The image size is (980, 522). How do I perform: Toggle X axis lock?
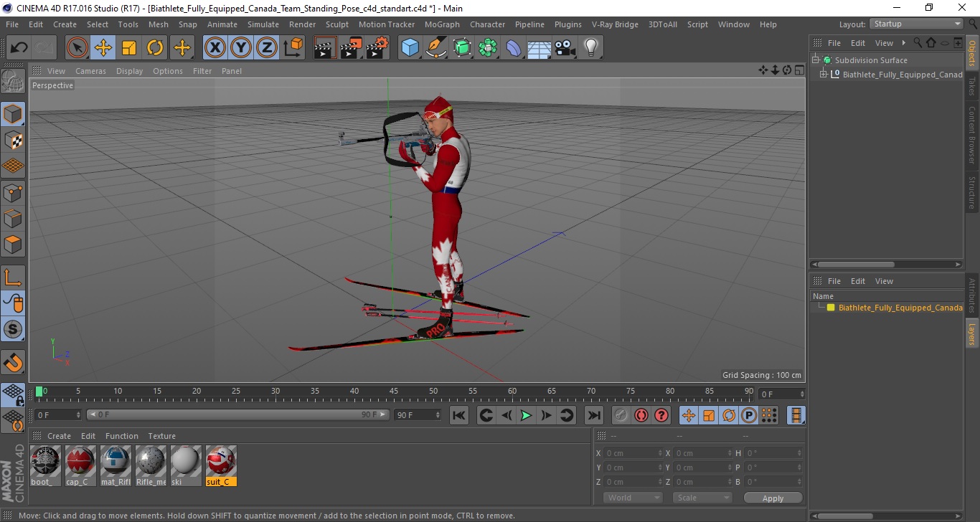point(215,48)
